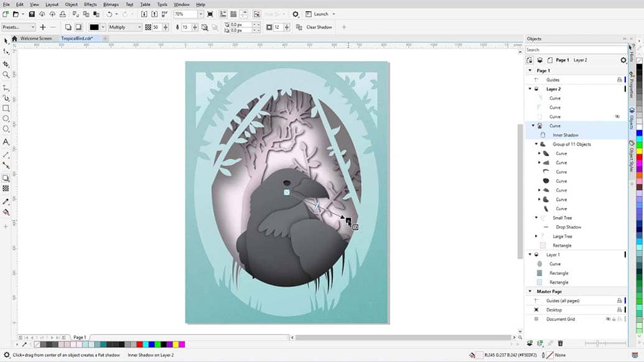Click the Save icon in the toolbar

pos(32,14)
